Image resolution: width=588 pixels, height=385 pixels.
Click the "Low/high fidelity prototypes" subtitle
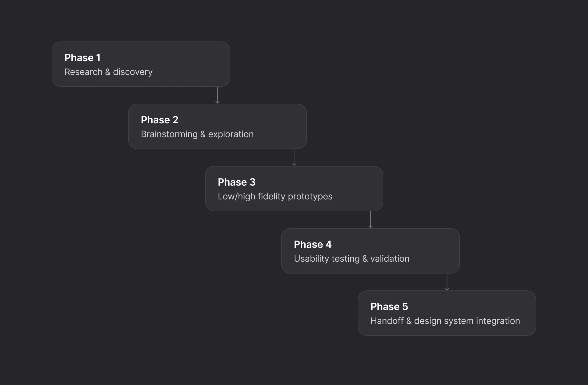[x=275, y=196]
